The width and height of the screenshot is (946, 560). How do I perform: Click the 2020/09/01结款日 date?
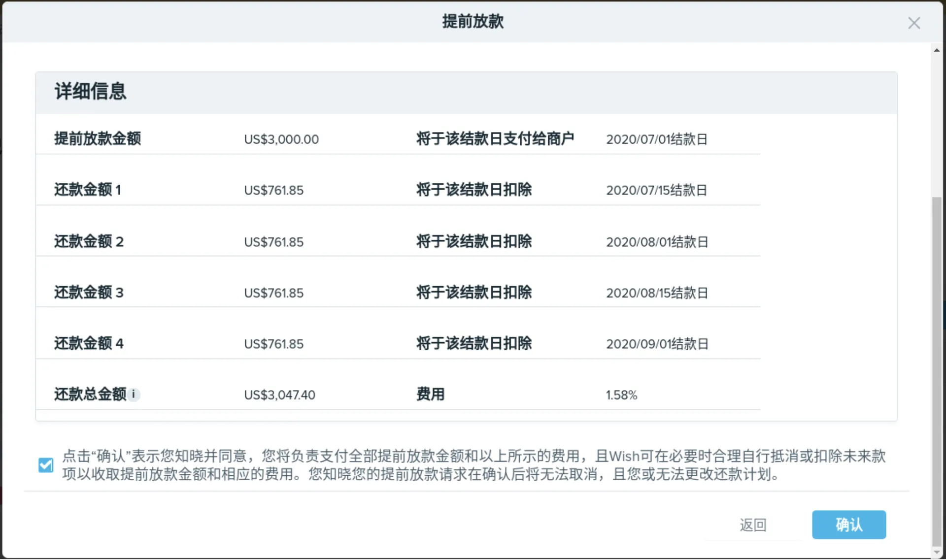point(657,344)
